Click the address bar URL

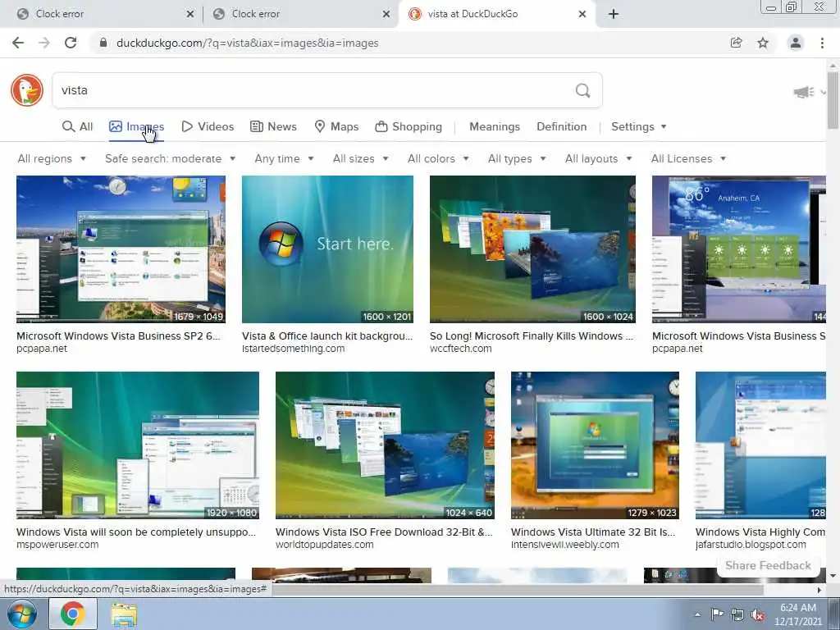(247, 43)
